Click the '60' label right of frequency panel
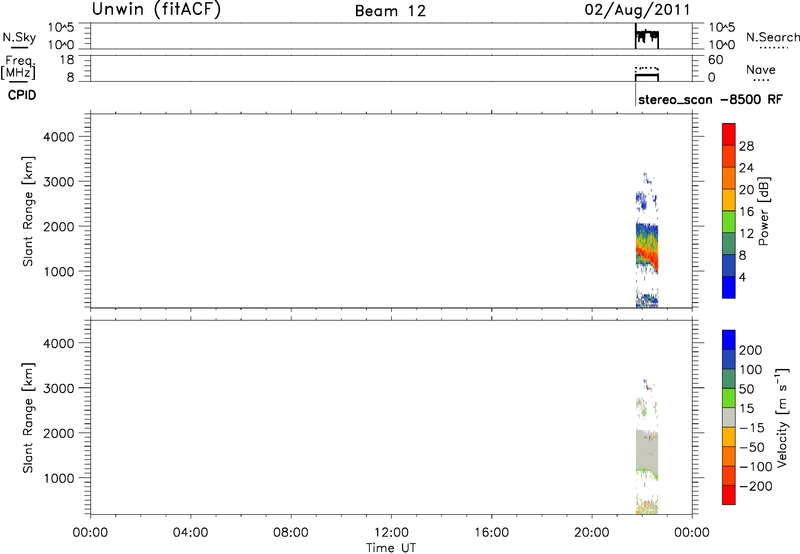The width and height of the screenshot is (800, 554). (715, 60)
